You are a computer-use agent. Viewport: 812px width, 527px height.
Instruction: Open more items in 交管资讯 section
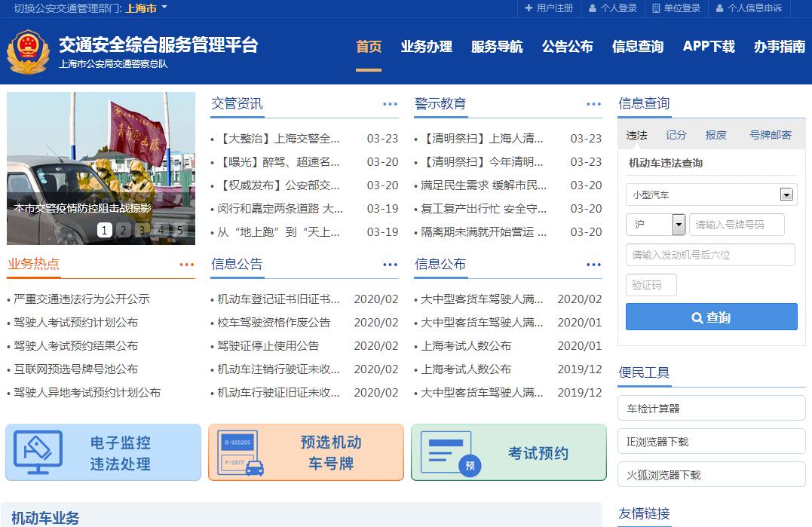tap(390, 104)
